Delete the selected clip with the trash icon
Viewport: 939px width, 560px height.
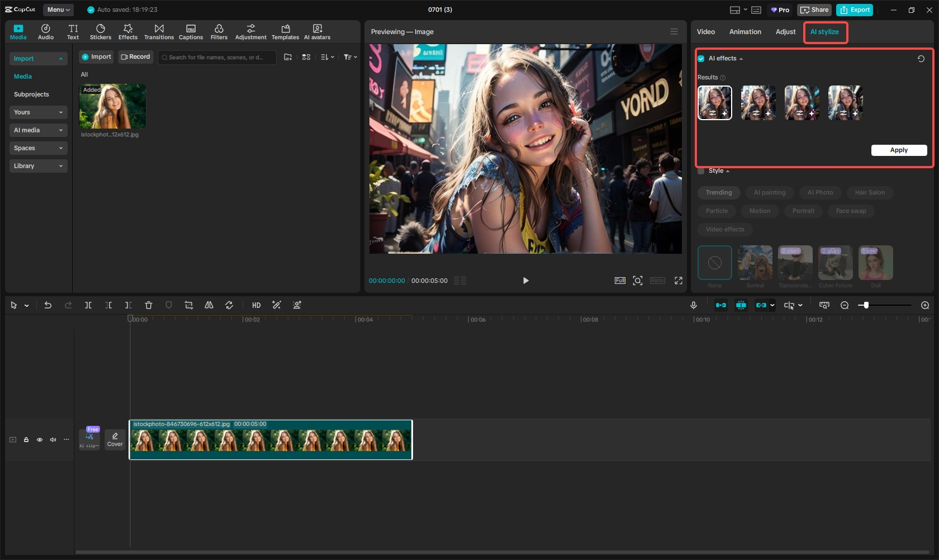point(149,305)
